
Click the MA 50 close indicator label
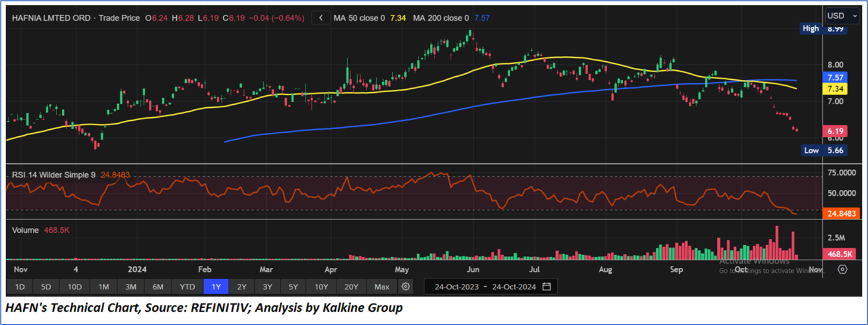tap(360, 18)
